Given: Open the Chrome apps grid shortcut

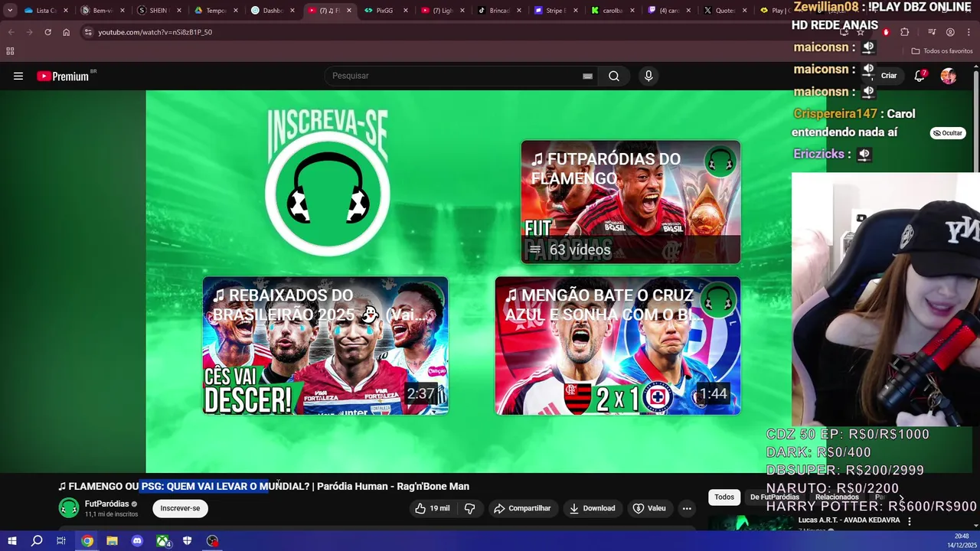Looking at the screenshot, I should (x=10, y=51).
